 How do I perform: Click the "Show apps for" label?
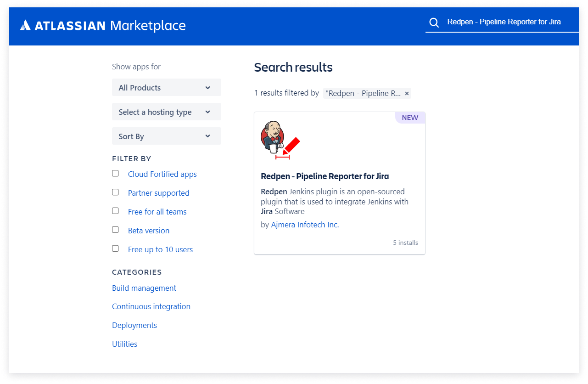pos(136,67)
